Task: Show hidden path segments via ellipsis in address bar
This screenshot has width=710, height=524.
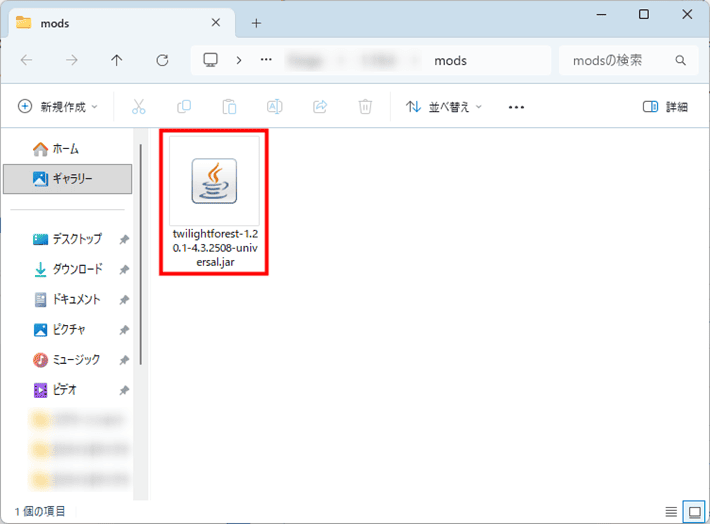Action: pos(266,59)
